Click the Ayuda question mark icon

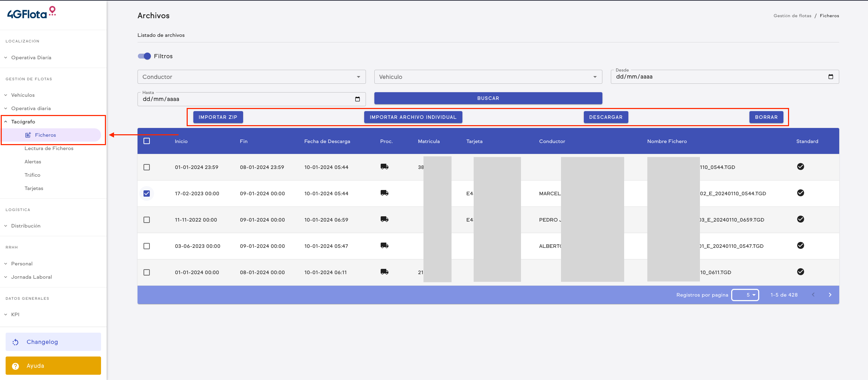[15, 366]
